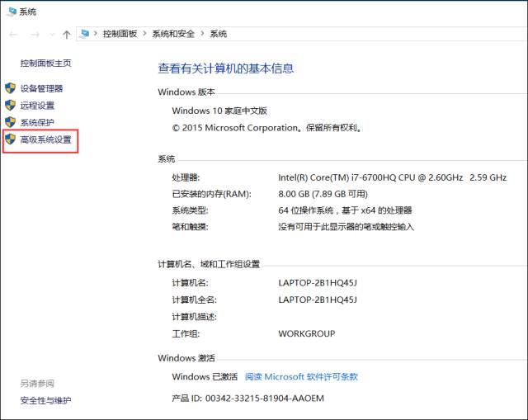Select 系统 breadcrumb in address bar
This screenshot has width=528, height=420.
(218, 34)
